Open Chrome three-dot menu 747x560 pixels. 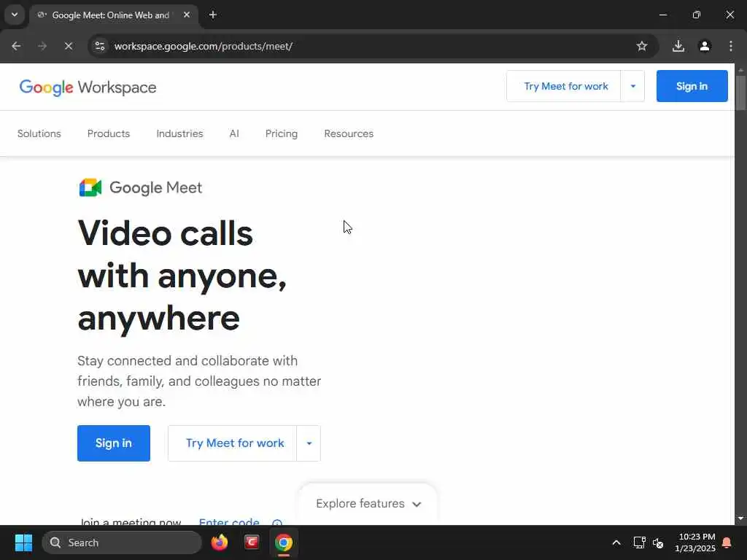(731, 46)
